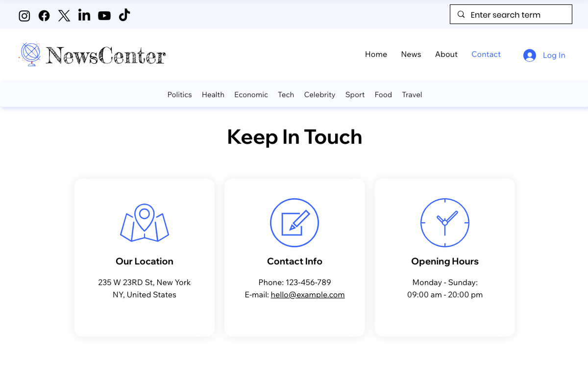Image resolution: width=588 pixels, height=367 pixels.
Task: Click the '09:00 am - 20:00 pm' text
Action: [445, 295]
